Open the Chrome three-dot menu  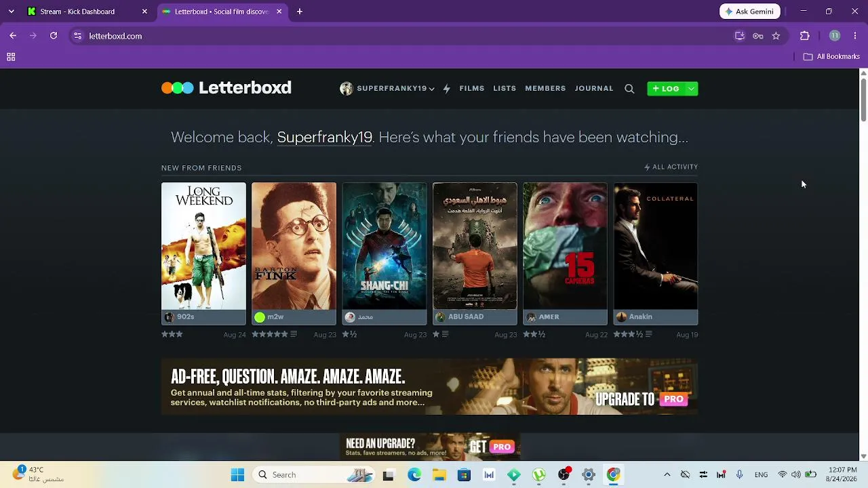(855, 36)
